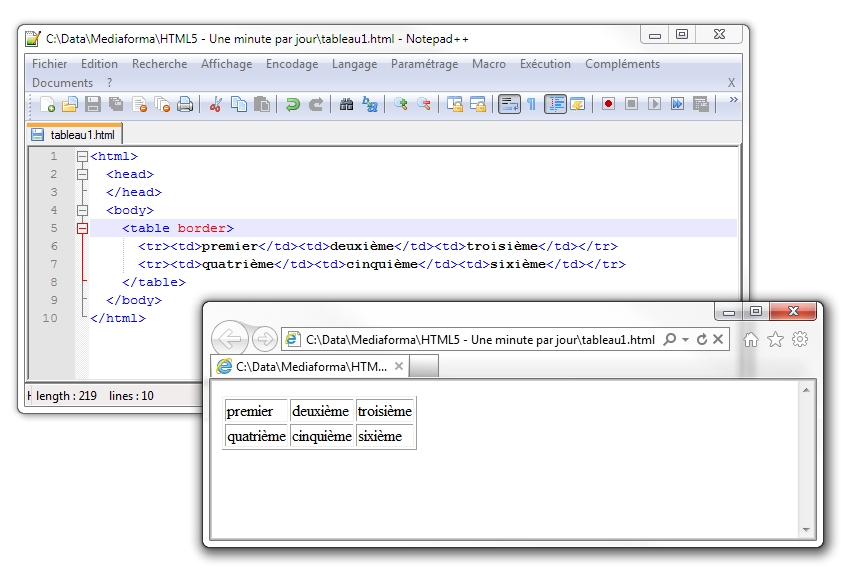The image size is (844, 568).
Task: Start macro recording with red record icon
Action: coord(608,104)
